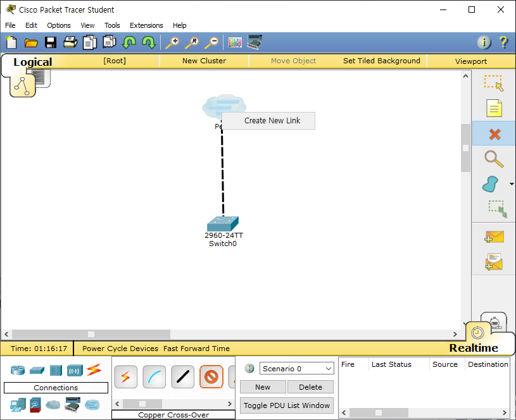Choose the Inspect magnifier tool
This screenshot has width=516, height=420.
pyautogui.click(x=494, y=159)
